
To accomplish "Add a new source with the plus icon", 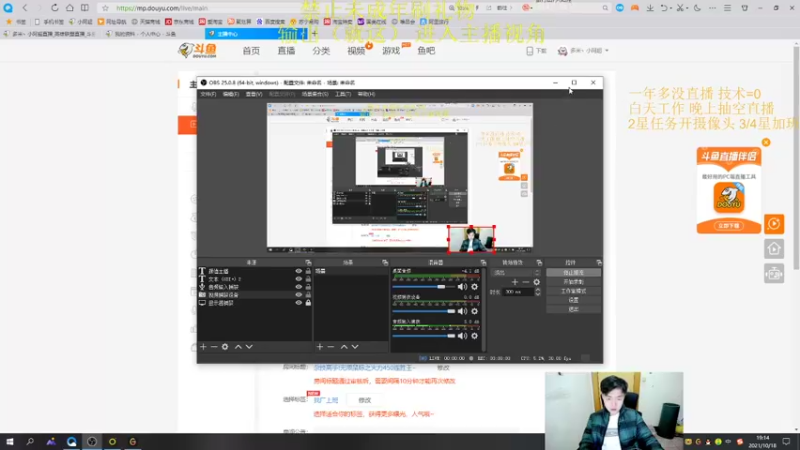I will pos(203,347).
